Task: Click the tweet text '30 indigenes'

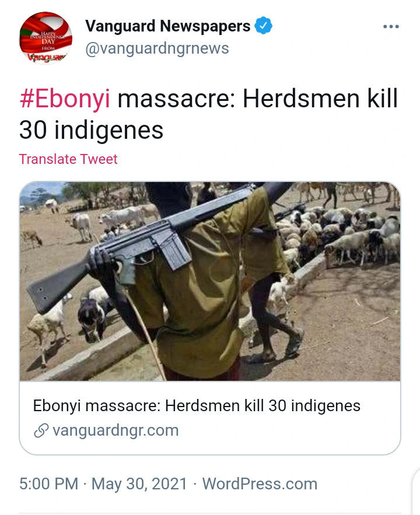Action: point(91,130)
